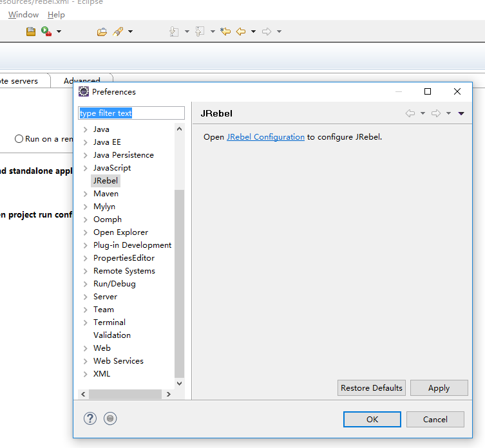Image resolution: width=485 pixels, height=448 pixels.
Task: Click the forward arrow in Eclipse toolbar
Action: point(266,32)
